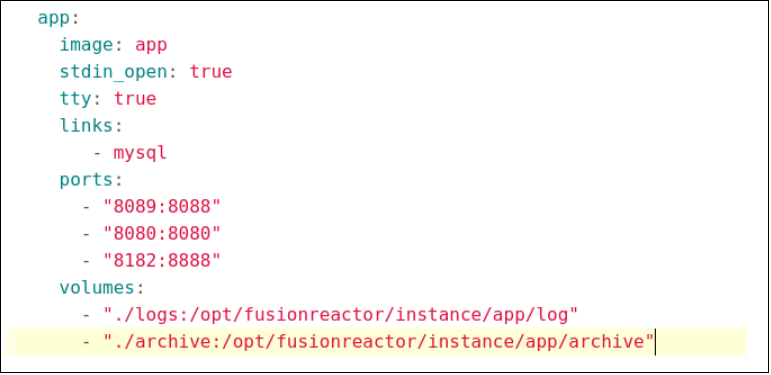The width and height of the screenshot is (771, 375).
Task: Click the dash before ./archive volume
Action: pyautogui.click(x=87, y=342)
